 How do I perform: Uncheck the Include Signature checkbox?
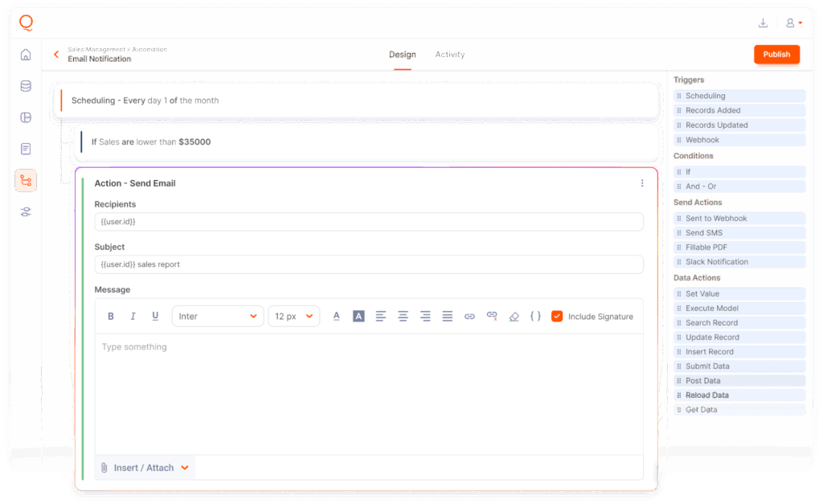pyautogui.click(x=557, y=317)
